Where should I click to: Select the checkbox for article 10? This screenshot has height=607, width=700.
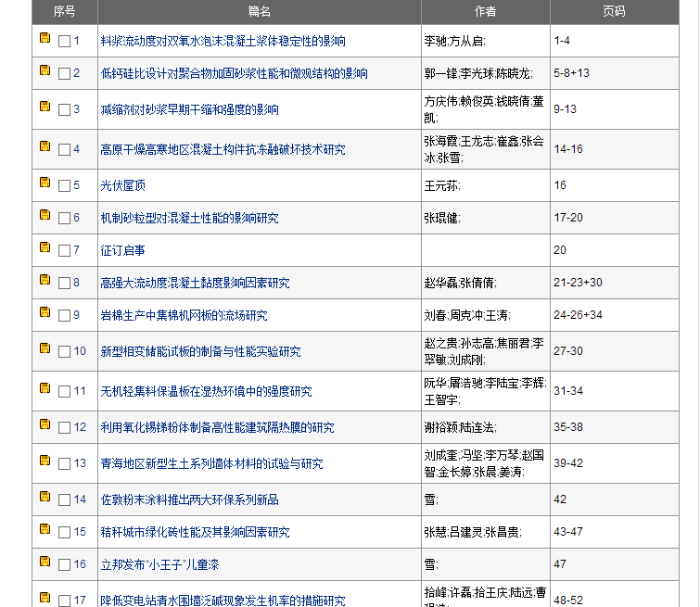pyautogui.click(x=64, y=352)
